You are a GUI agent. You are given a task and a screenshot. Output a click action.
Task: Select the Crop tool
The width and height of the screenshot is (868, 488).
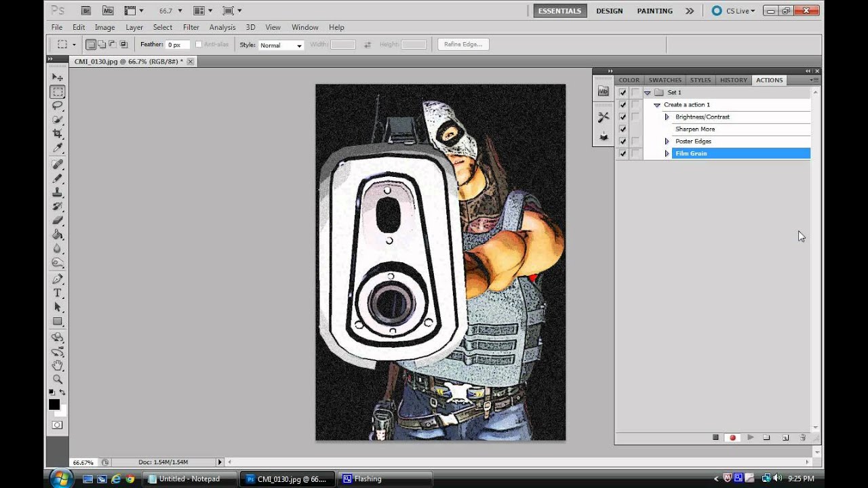[x=58, y=134]
